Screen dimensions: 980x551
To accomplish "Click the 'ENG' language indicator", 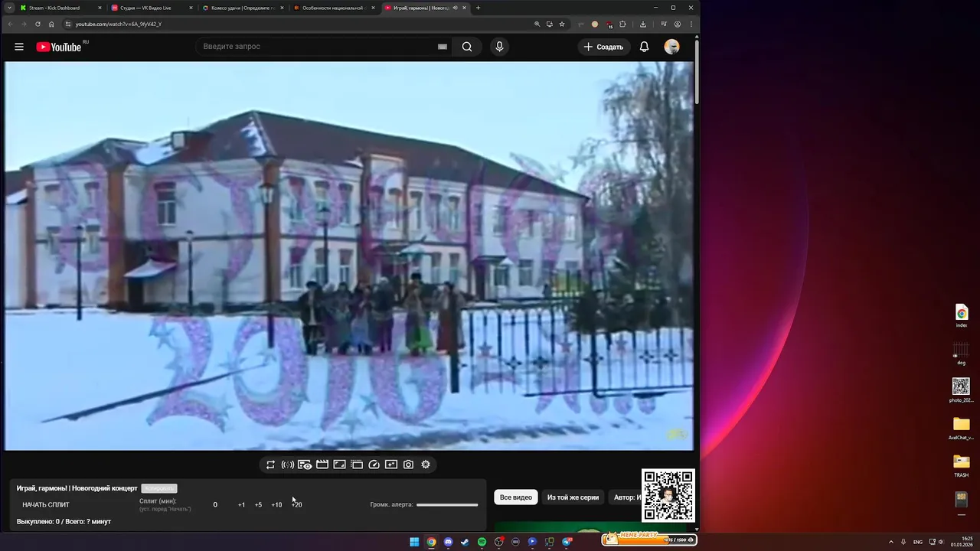I will click(918, 542).
